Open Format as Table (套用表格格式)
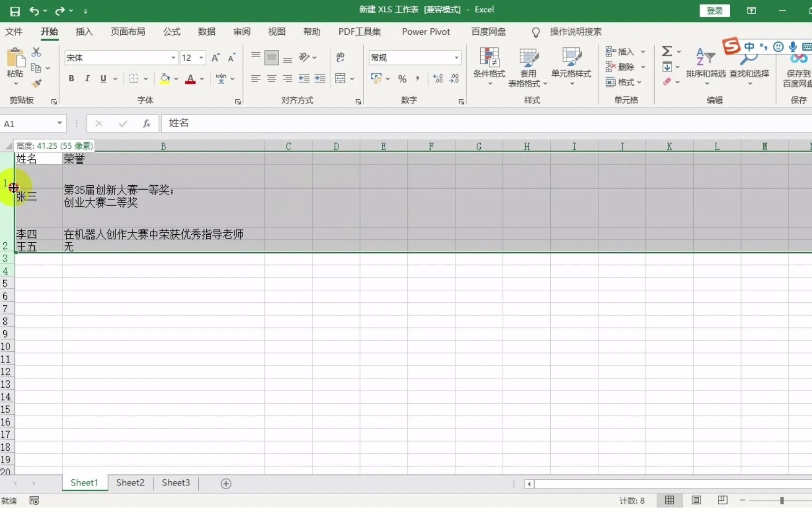The height and width of the screenshot is (508, 812). pyautogui.click(x=528, y=67)
